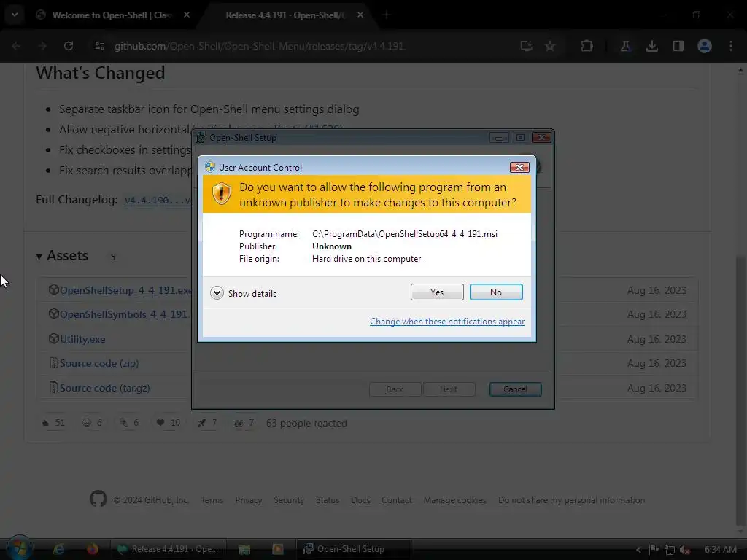Image resolution: width=747 pixels, height=560 pixels.
Task: Download OpenShellSetup_4_4_191.exe asset
Action: coord(125,290)
